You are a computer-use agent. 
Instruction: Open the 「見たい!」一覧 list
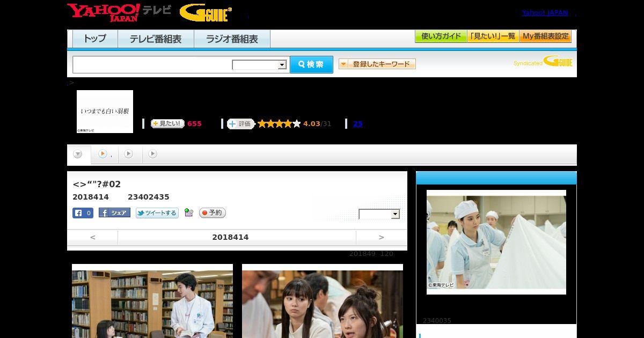493,36
